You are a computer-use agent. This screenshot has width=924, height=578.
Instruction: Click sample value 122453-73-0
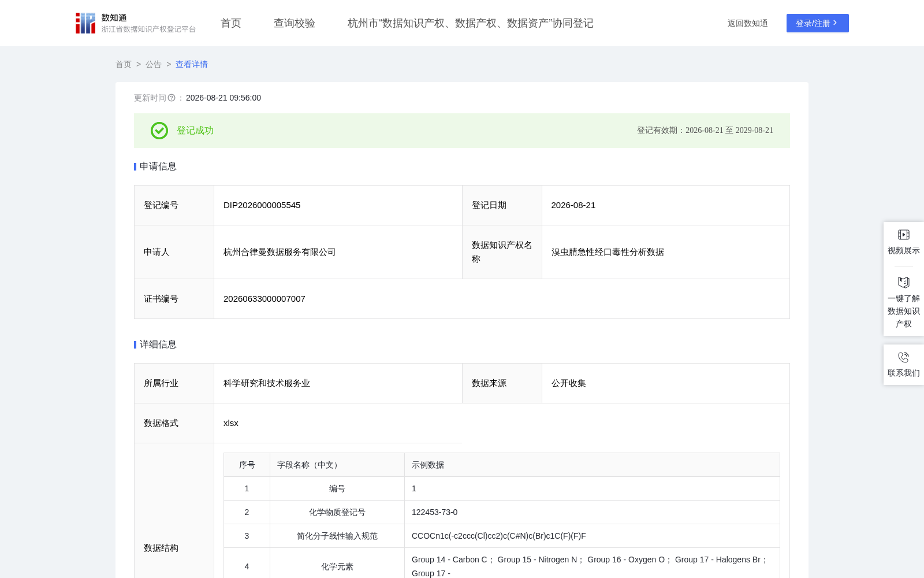point(435,512)
